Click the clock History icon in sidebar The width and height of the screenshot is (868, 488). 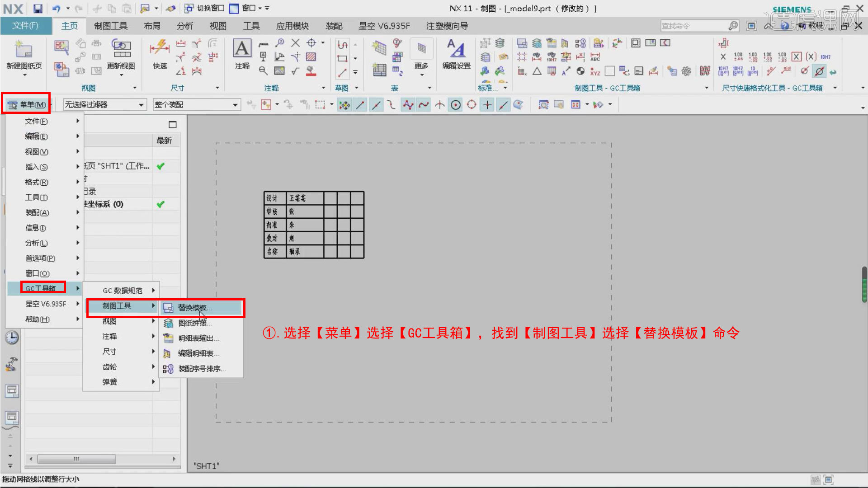pos(12,338)
